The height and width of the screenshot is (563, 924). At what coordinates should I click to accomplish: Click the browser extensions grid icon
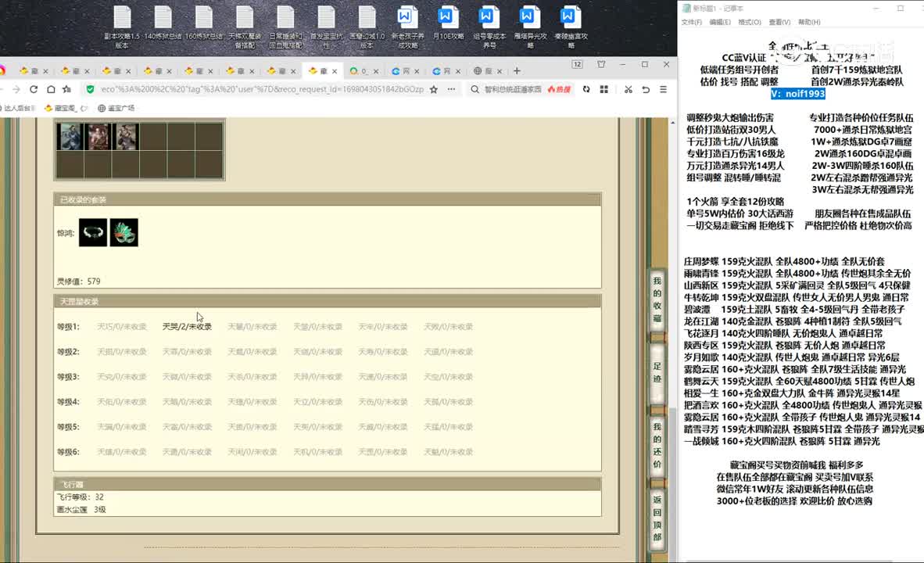(x=604, y=90)
